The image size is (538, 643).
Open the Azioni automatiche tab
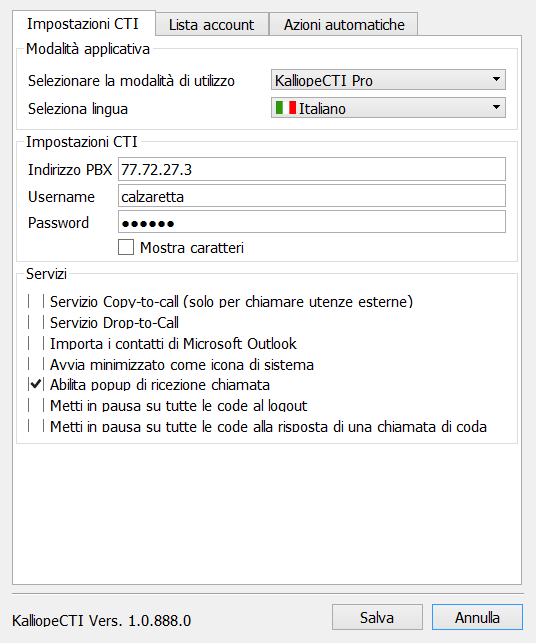coord(344,25)
